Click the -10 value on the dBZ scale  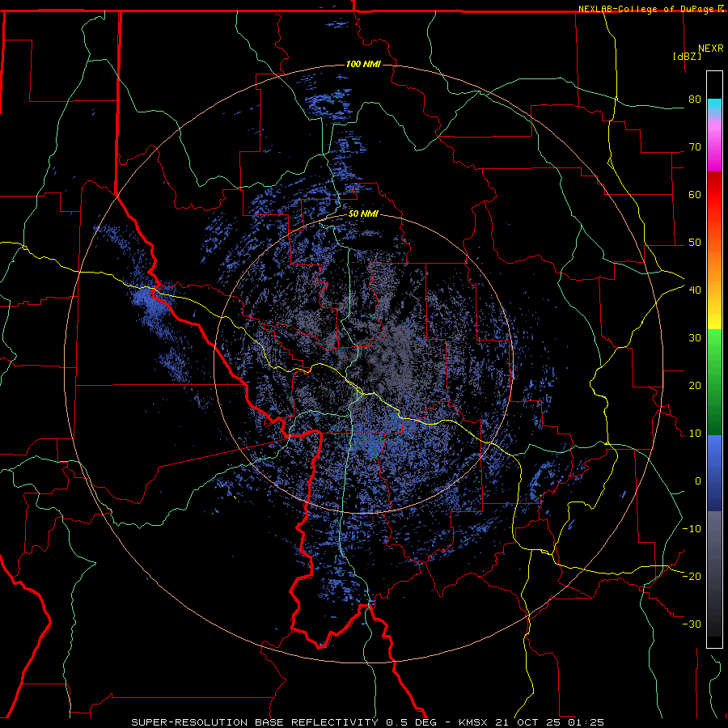692,529
